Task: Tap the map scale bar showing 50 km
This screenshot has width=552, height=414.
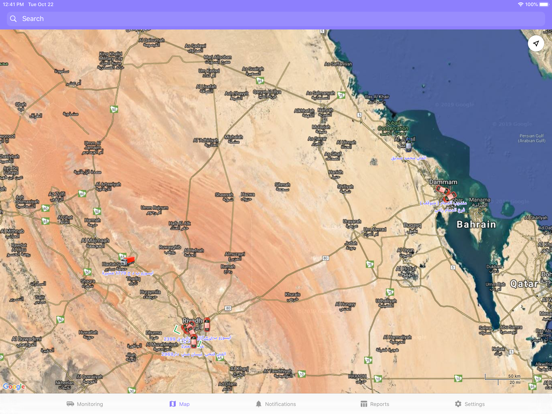Action: 503,379
